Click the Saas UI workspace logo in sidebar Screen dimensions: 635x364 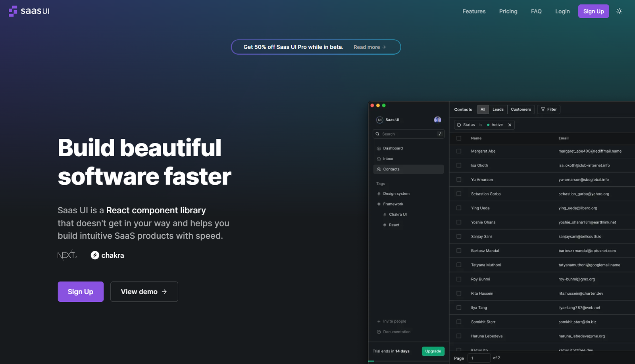click(x=379, y=120)
